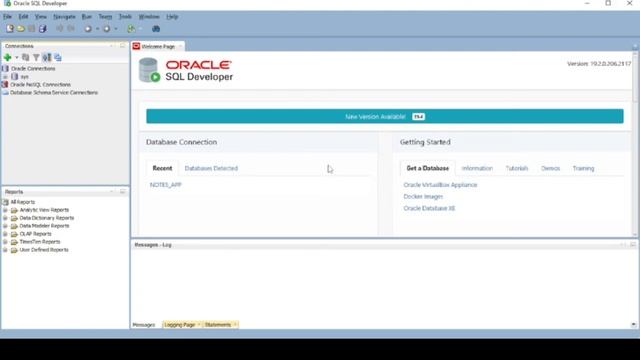Open the Navigate menu
The height and width of the screenshot is (360, 640).
[x=64, y=17]
